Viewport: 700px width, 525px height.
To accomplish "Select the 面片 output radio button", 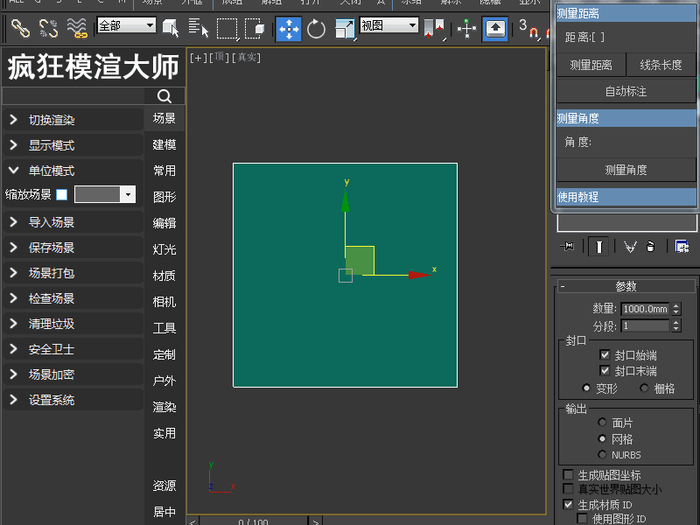I will point(602,423).
